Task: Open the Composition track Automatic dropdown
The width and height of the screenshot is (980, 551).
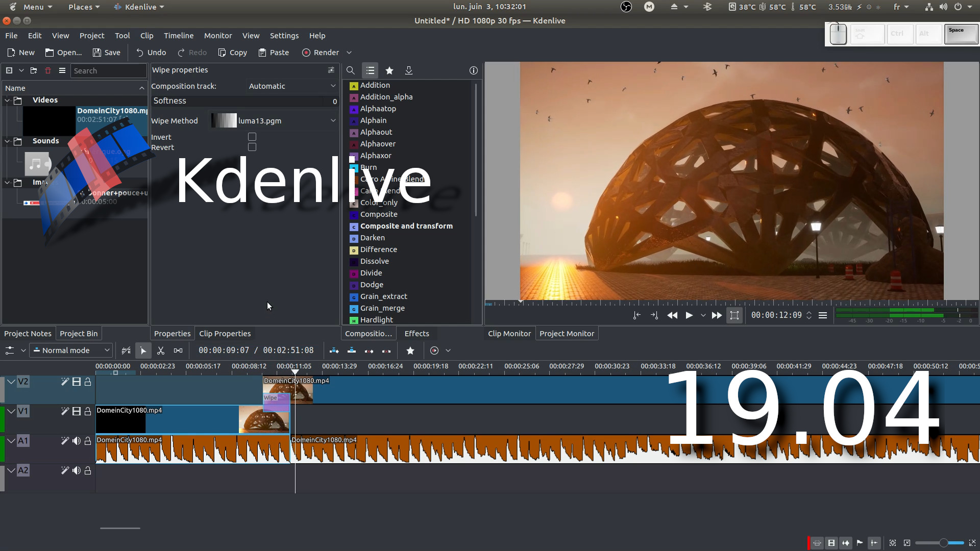Action: [292, 86]
